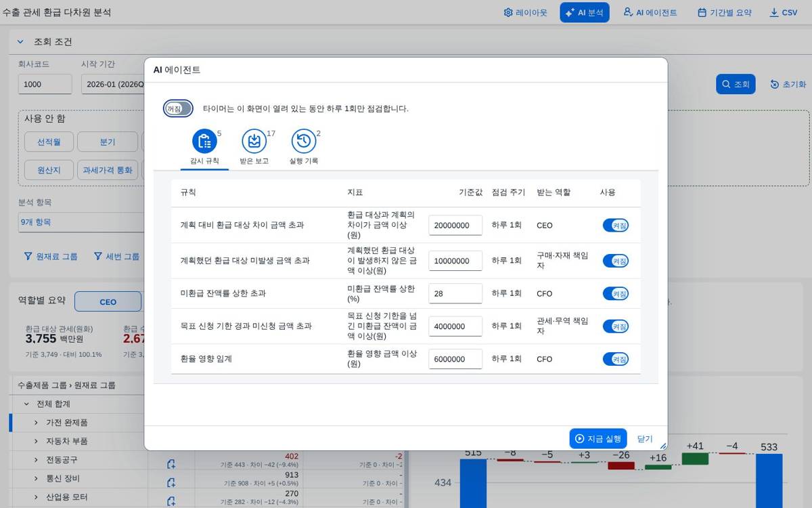Click the 규칙 column header
The width and height of the screenshot is (812, 508).
[188, 192]
